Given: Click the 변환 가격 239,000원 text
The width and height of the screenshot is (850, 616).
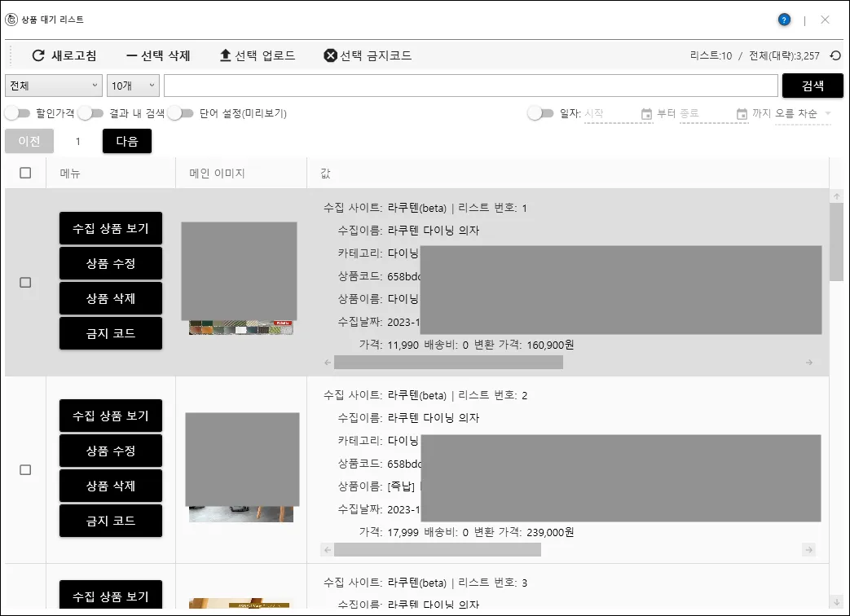Looking at the screenshot, I should pos(524,532).
